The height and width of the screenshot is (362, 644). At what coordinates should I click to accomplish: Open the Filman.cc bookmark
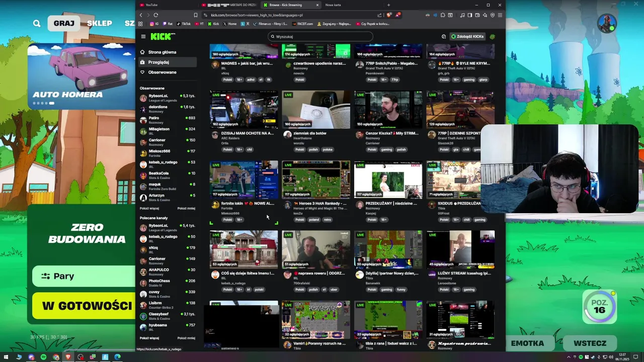271,24
